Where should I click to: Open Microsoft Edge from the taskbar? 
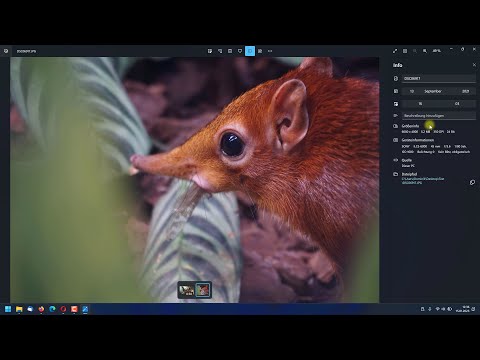tap(52, 309)
